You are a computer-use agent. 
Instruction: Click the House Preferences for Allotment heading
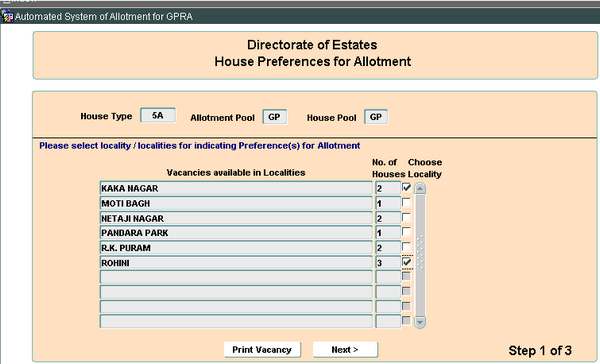313,61
